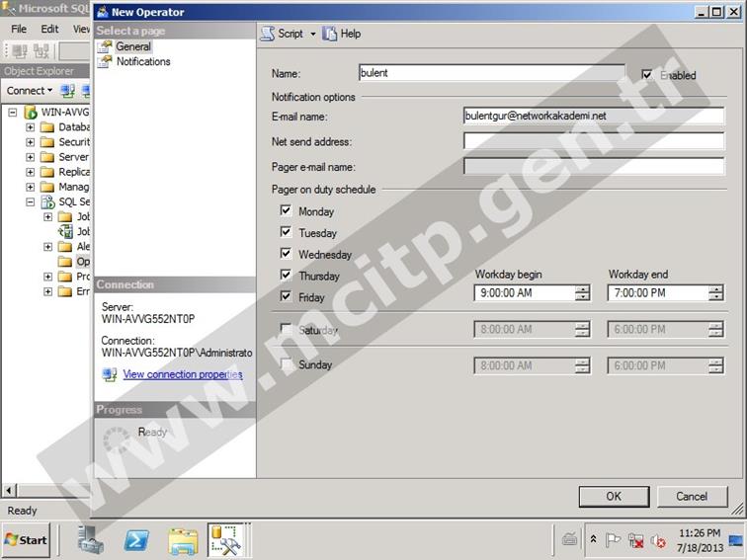The image size is (747, 560).
Task: Uncheck the Thursday checkbox
Action: pos(286,275)
